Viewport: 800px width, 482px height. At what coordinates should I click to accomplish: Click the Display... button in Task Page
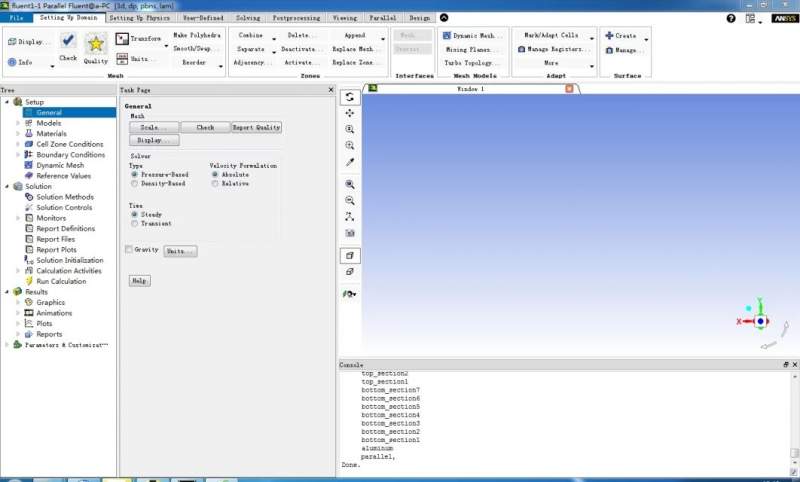point(154,140)
